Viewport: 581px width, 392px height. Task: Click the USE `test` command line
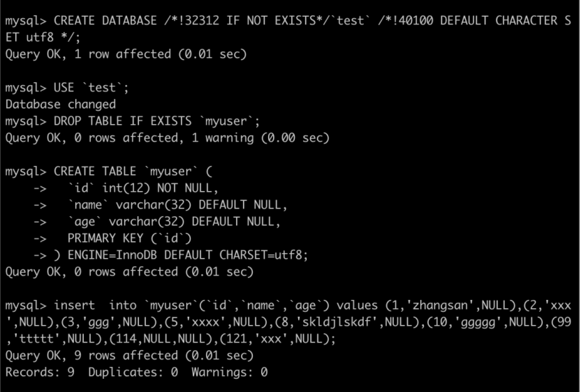67,88
